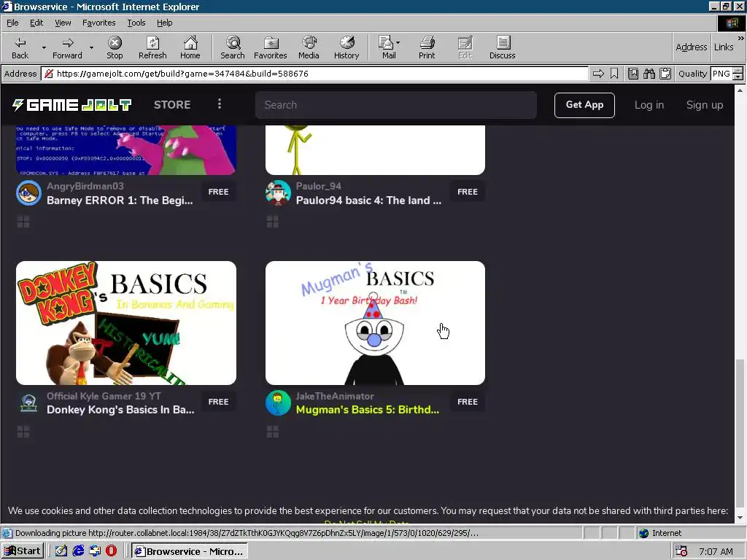Open the Tools menu
This screenshot has width=747, height=560.
[136, 23]
